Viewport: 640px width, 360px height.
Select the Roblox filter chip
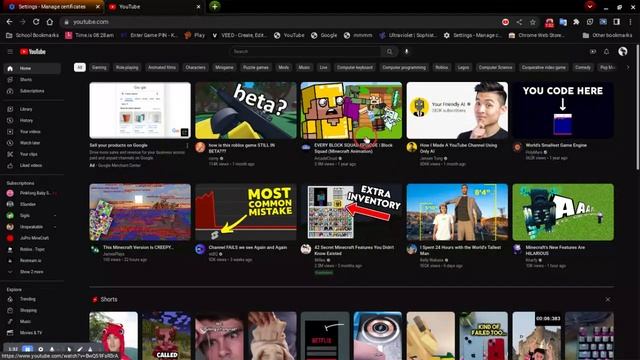(442, 67)
